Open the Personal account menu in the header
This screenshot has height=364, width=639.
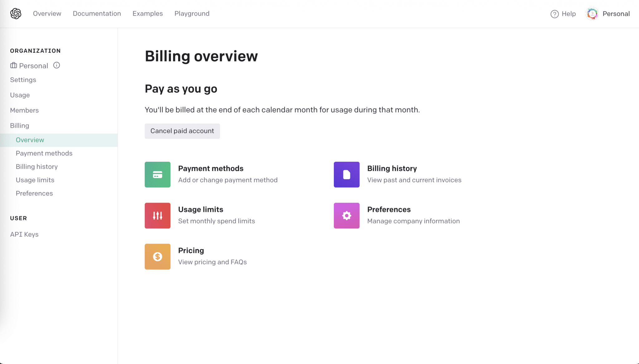616,14
